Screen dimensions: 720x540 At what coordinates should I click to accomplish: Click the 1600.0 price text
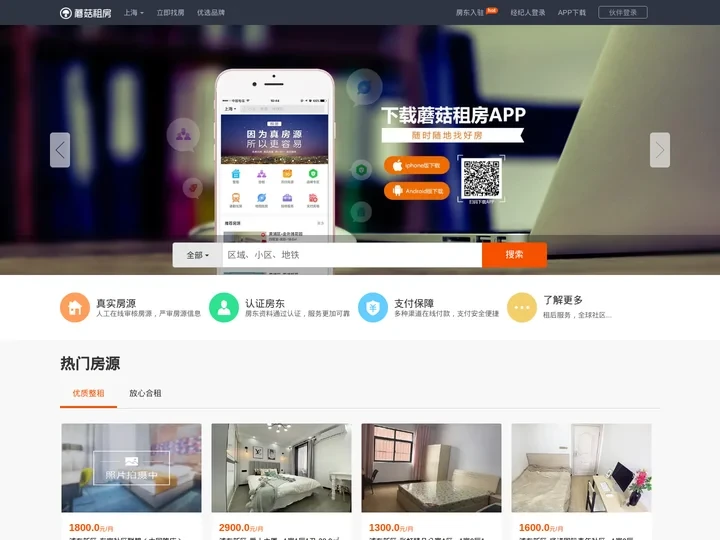click(534, 528)
